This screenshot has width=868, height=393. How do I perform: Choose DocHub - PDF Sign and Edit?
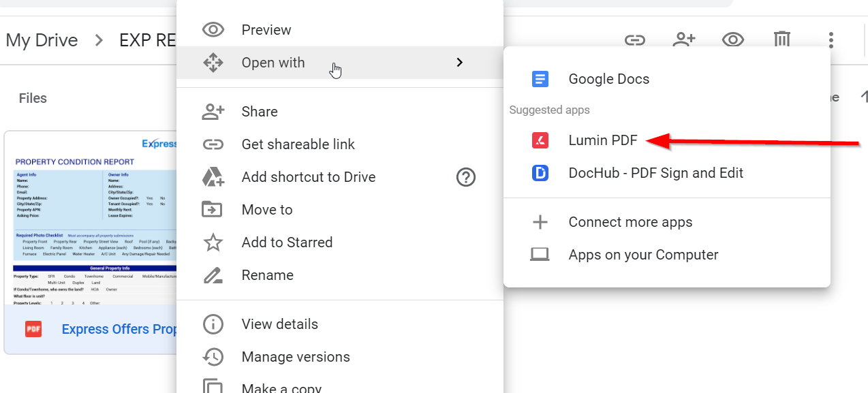pyautogui.click(x=667, y=173)
